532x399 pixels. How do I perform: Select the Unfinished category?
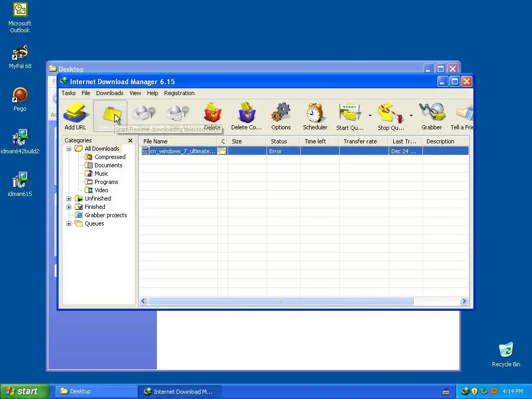[98, 198]
